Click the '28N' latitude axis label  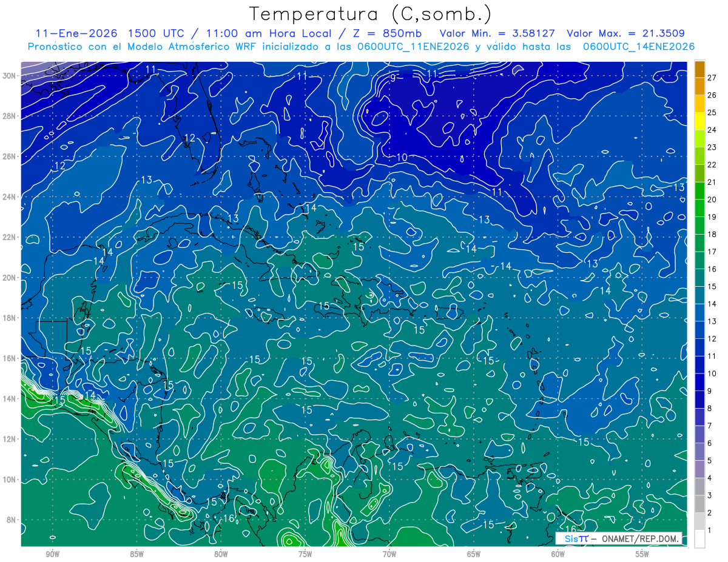[x=10, y=116]
